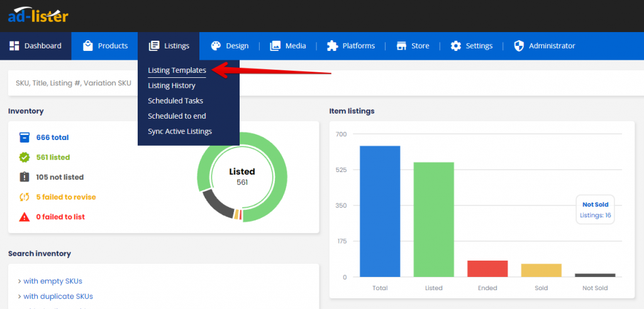Image resolution: width=644 pixels, height=309 pixels.
Task: Click the Search inventory heading
Action: (40, 254)
